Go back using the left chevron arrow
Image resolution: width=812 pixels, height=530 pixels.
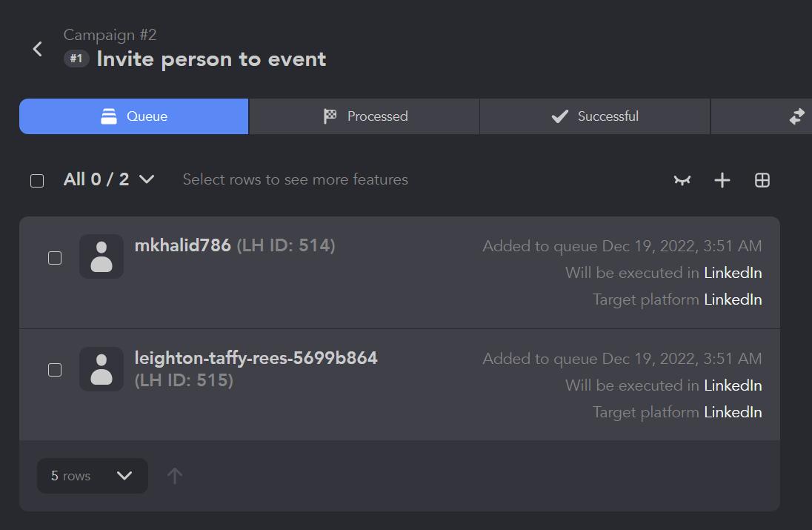tap(37, 49)
